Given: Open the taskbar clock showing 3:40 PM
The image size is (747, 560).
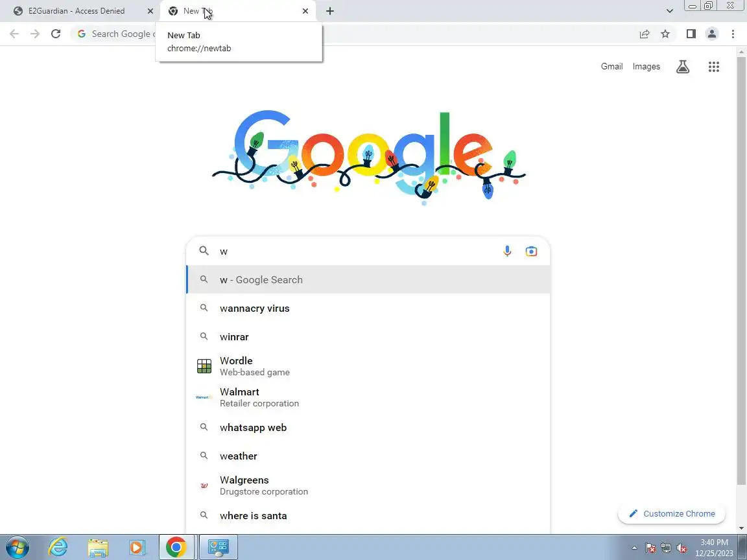Looking at the screenshot, I should click(x=714, y=548).
